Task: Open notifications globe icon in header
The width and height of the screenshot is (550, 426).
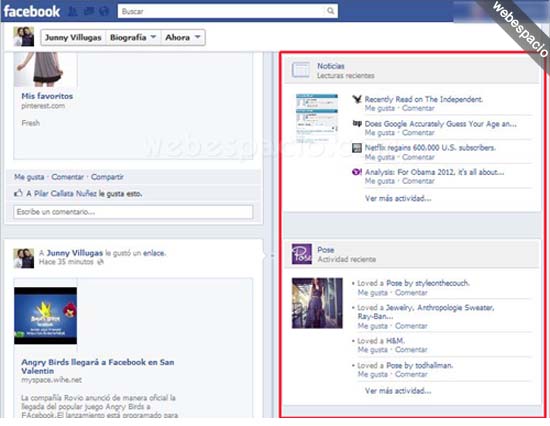Action: point(103,11)
